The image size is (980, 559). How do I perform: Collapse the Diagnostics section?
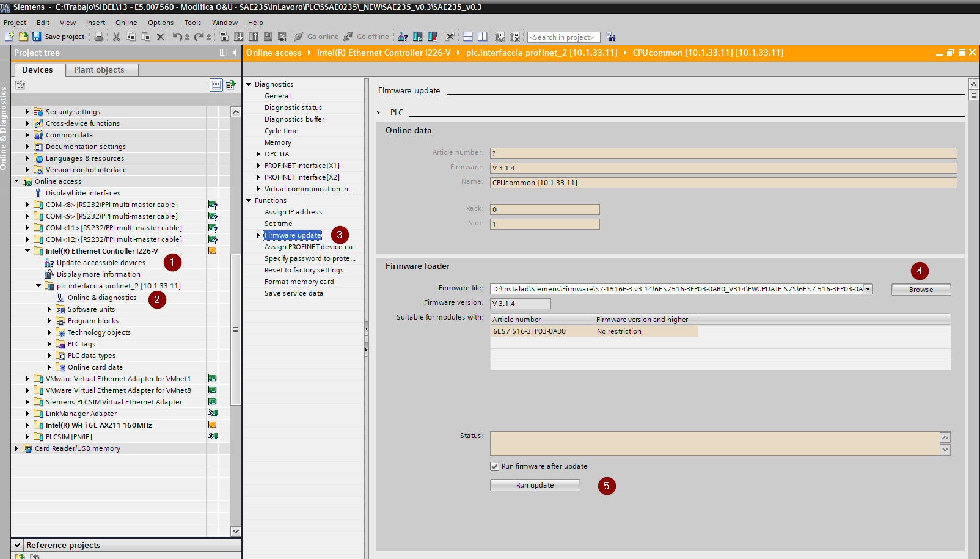tap(249, 84)
